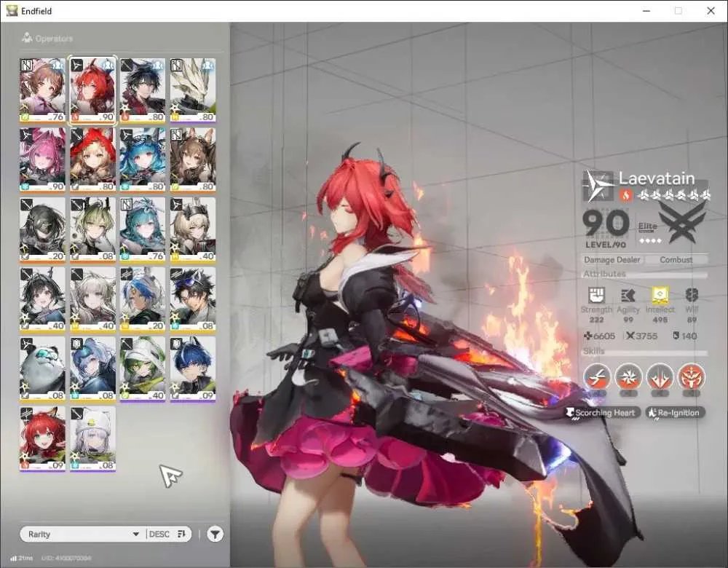Open the downward-arrows skill icon
728x568 pixels.
tap(660, 376)
